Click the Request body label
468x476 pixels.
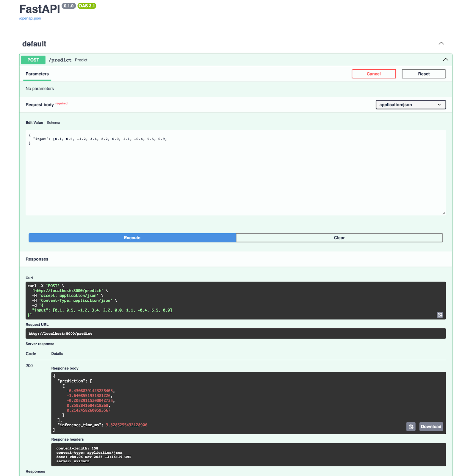[x=40, y=105]
